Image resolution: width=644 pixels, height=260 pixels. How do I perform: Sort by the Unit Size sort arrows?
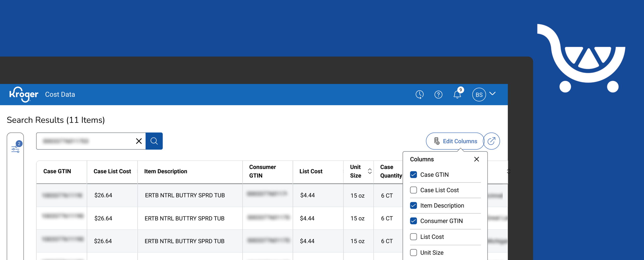pyautogui.click(x=370, y=171)
